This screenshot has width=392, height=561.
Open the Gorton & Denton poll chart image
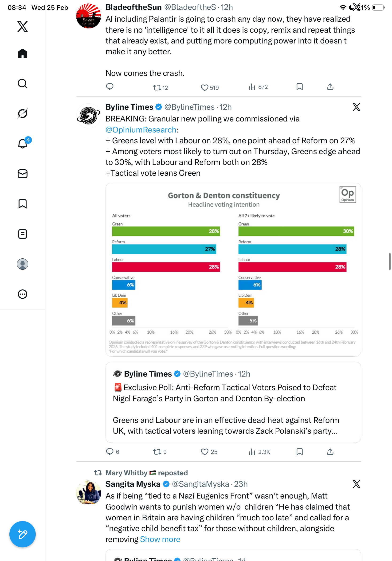tap(233, 269)
